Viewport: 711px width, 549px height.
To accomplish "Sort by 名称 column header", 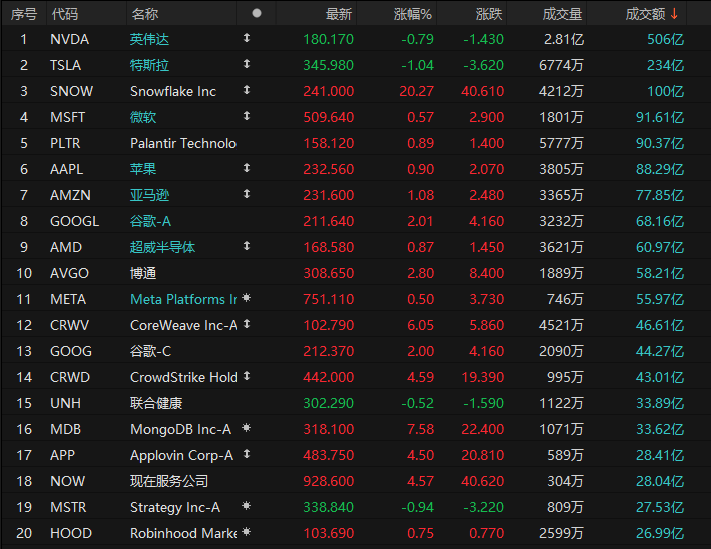I will pos(145,14).
